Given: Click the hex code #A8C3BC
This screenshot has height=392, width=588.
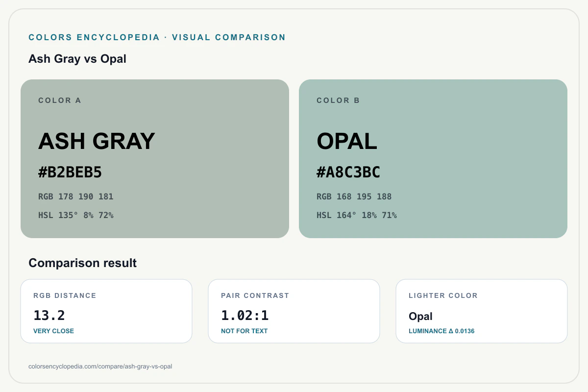Looking at the screenshot, I should (x=348, y=172).
